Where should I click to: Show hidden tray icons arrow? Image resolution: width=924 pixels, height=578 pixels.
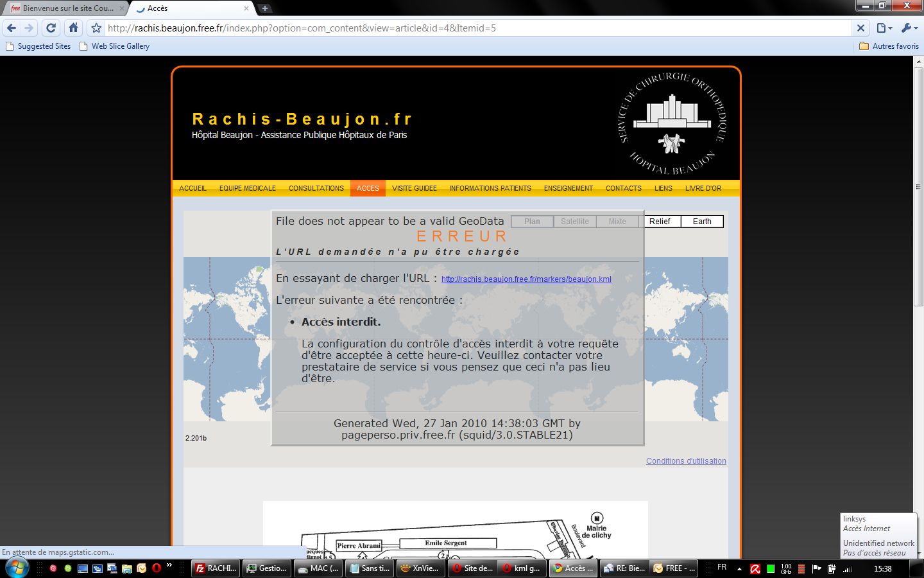[x=739, y=569]
